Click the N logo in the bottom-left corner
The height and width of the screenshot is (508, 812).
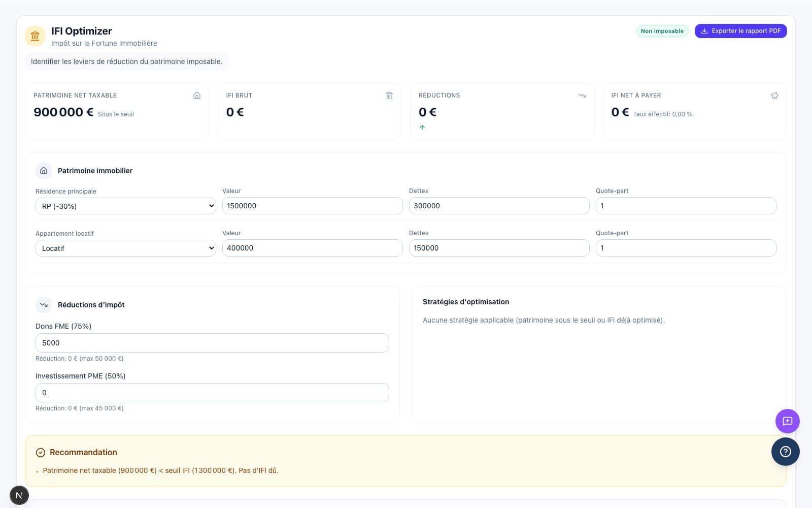pos(19,495)
